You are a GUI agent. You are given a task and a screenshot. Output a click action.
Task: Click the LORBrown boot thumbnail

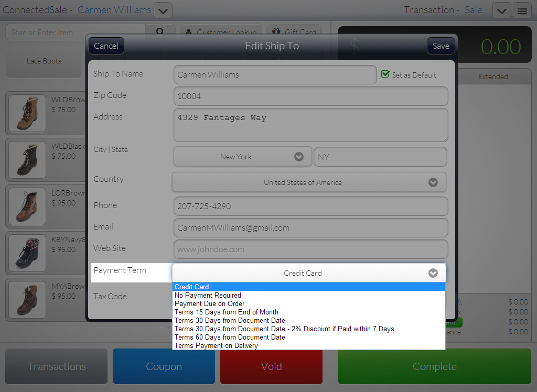click(x=27, y=206)
